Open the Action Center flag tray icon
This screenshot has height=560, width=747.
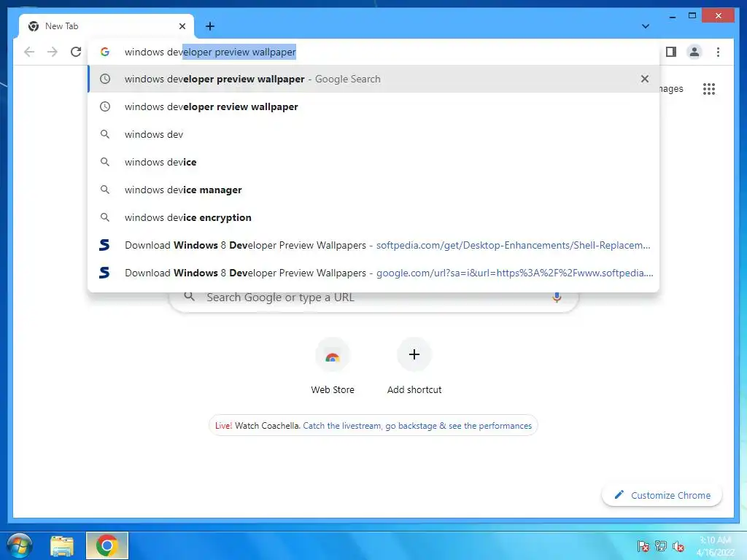point(643,546)
